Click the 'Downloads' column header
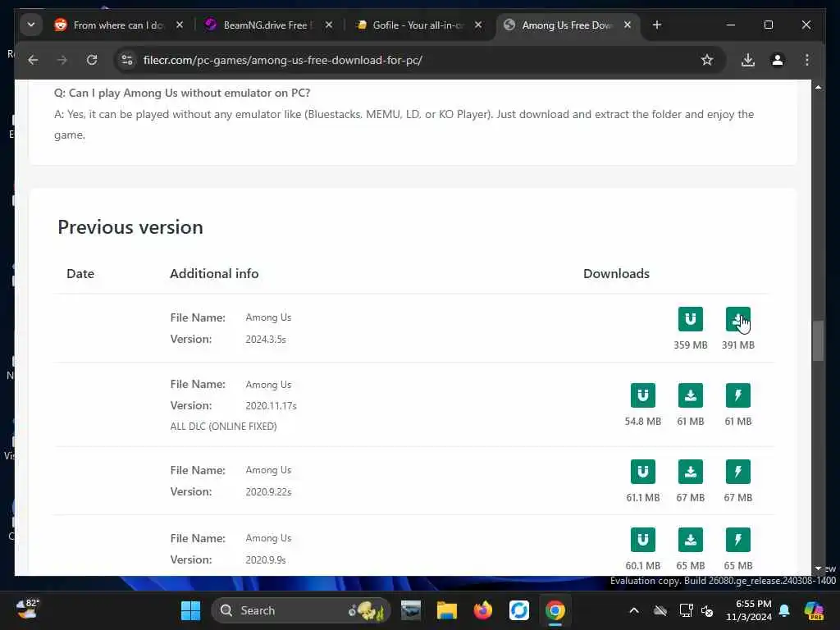Screen dimensions: 840x630 pyautogui.click(x=616, y=274)
